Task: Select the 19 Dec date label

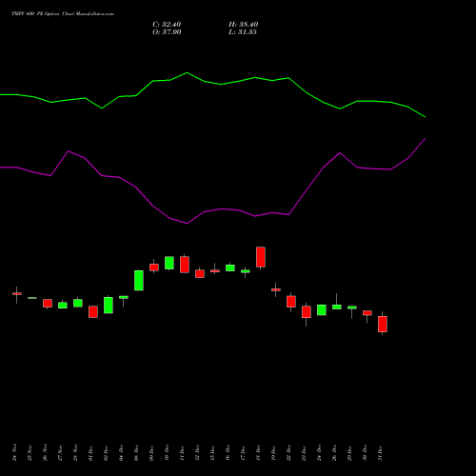Action: pyautogui.click(x=273, y=452)
